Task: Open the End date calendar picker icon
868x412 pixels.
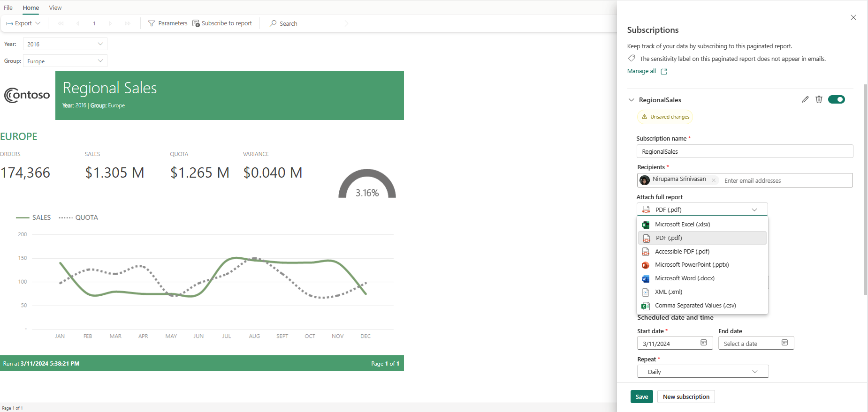Action: click(784, 343)
